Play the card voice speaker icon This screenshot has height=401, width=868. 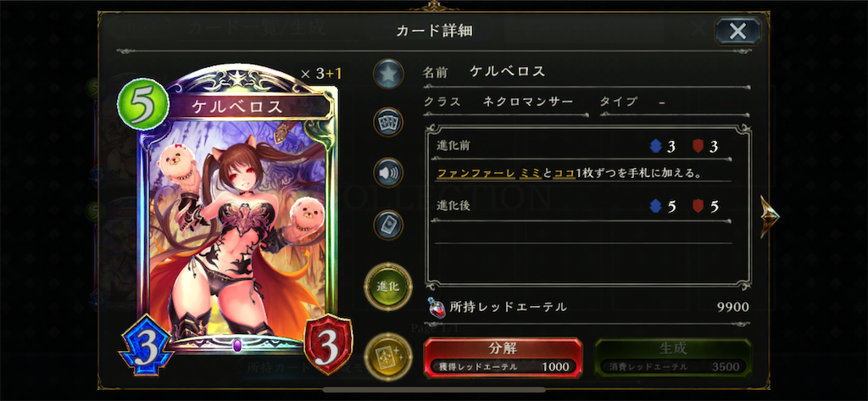tap(388, 173)
